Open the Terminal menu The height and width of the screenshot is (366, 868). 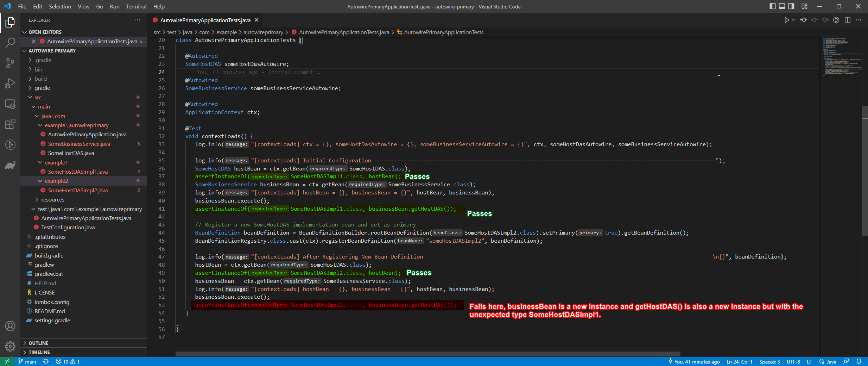click(x=136, y=6)
